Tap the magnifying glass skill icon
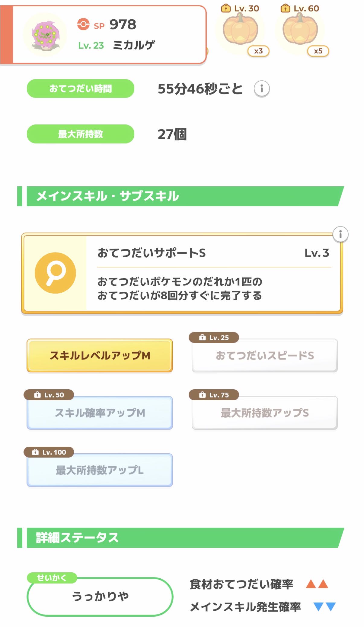Screen dimensions: 364x627 55,273
